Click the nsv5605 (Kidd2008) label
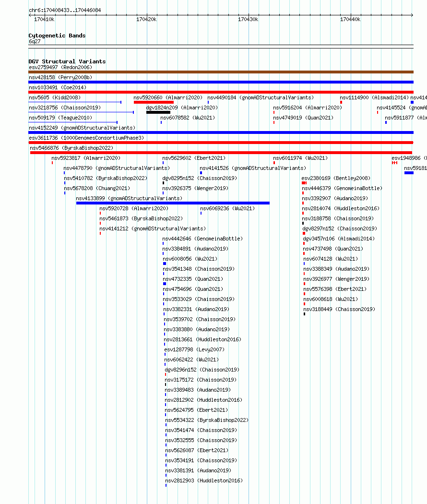This screenshot has height=504, width=427. [x=55, y=97]
